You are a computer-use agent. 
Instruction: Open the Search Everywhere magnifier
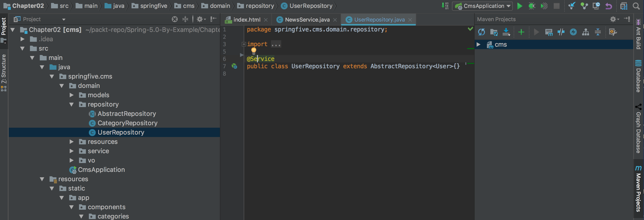tap(636, 6)
